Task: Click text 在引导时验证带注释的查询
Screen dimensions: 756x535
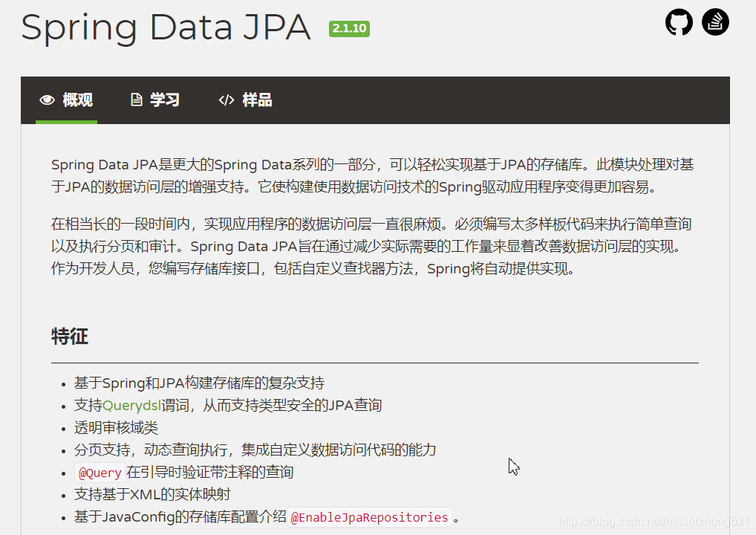Action: point(210,472)
